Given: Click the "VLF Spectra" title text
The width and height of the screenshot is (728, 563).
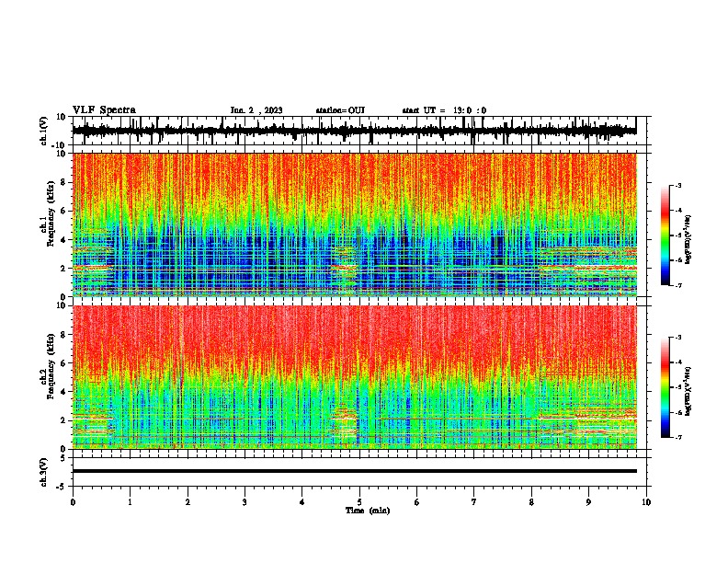Looking at the screenshot, I should click(x=104, y=110).
